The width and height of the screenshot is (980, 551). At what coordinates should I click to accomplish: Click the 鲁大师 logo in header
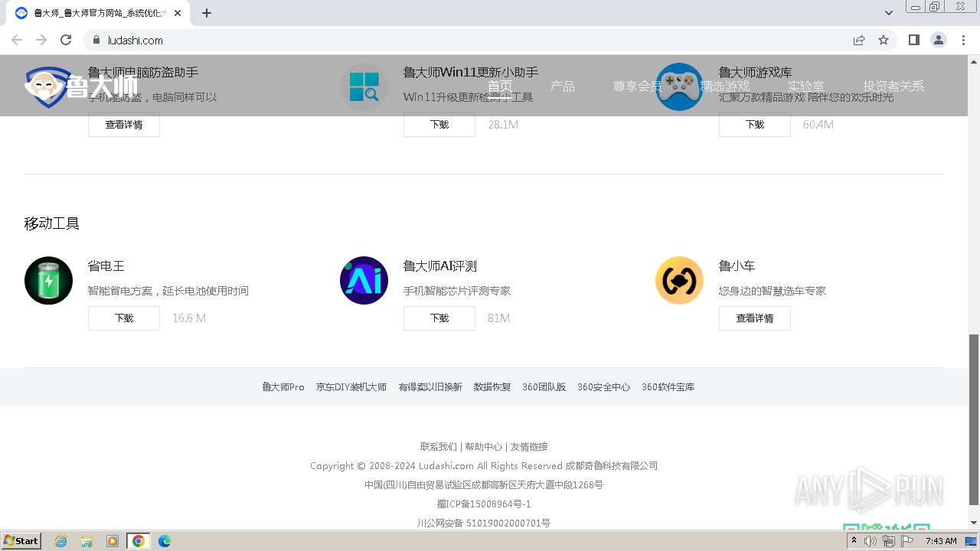coord(81,86)
